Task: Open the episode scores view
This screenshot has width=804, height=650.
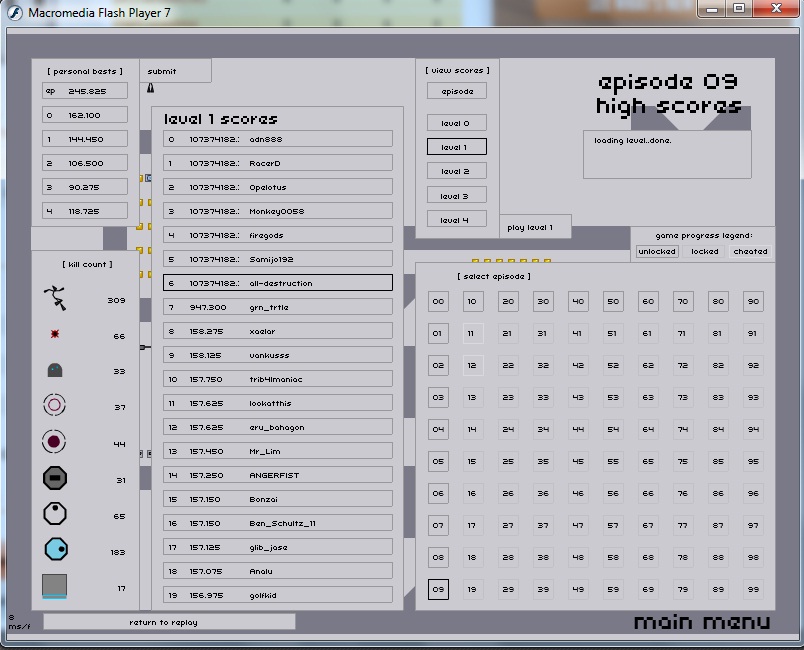Action: tap(456, 91)
